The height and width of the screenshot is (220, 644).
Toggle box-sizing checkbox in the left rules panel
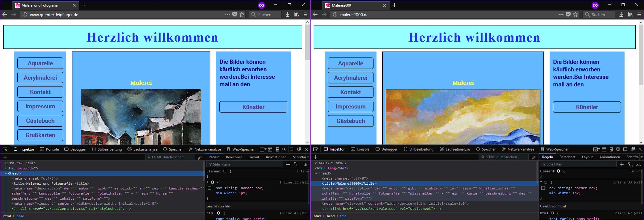pyautogui.click(x=209, y=188)
